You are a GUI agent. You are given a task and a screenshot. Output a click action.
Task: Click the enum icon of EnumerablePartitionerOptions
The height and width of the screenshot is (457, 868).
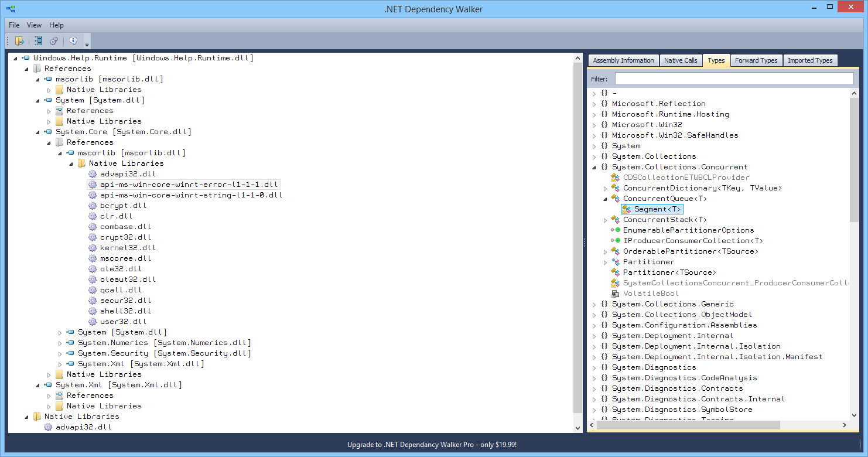(x=616, y=230)
